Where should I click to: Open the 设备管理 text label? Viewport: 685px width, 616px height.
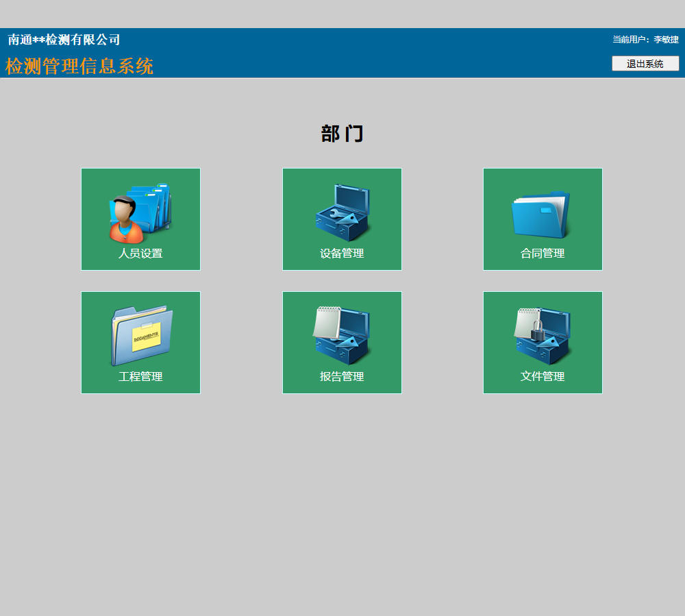tap(342, 254)
